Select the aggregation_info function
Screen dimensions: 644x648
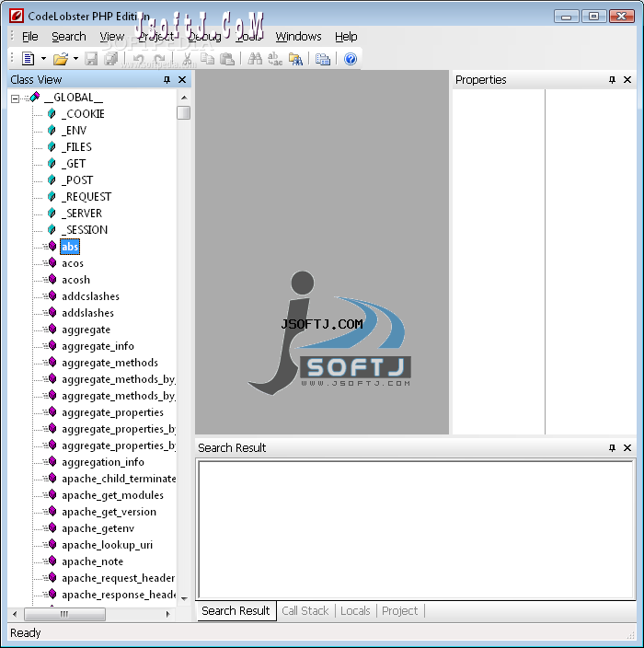[103, 462]
